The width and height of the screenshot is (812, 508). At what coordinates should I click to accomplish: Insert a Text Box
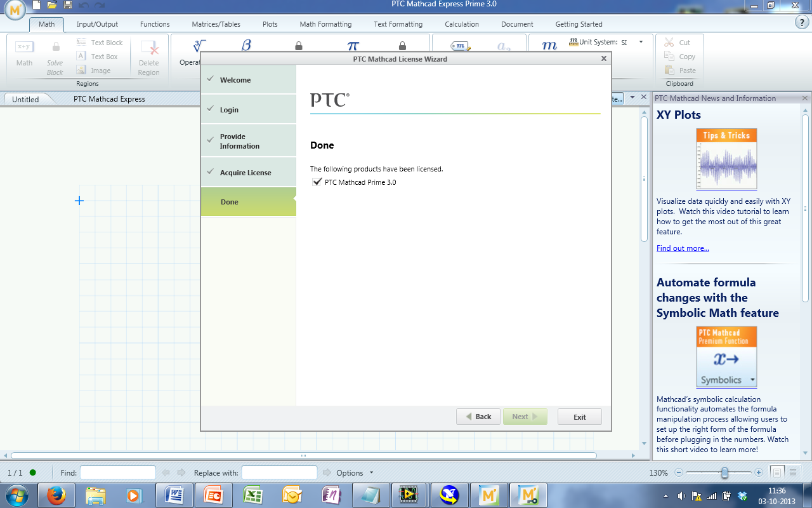pyautogui.click(x=97, y=57)
